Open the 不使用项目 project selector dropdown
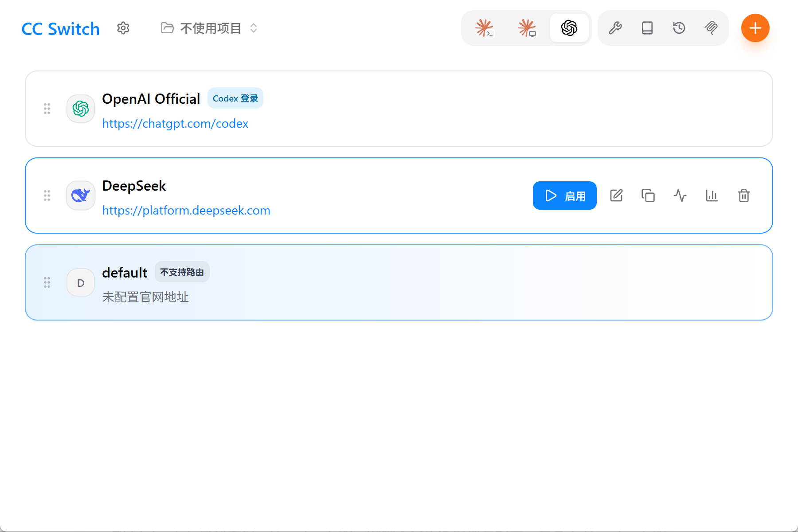The height and width of the screenshot is (532, 798). point(209,28)
